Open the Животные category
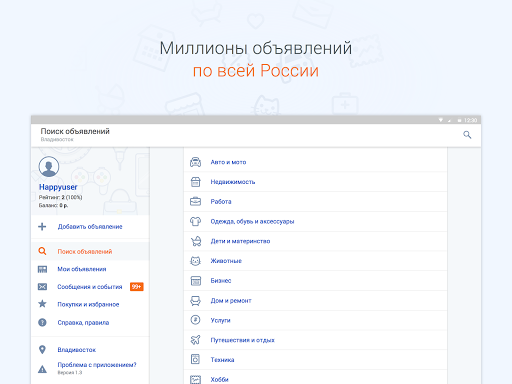Viewport: 512px width, 384px height. click(x=315, y=261)
